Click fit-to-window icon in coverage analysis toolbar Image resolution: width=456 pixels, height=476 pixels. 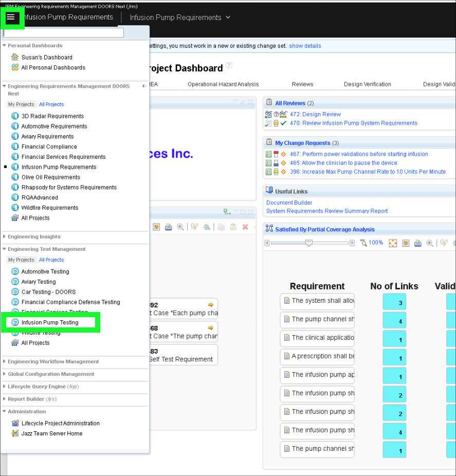[x=393, y=243]
